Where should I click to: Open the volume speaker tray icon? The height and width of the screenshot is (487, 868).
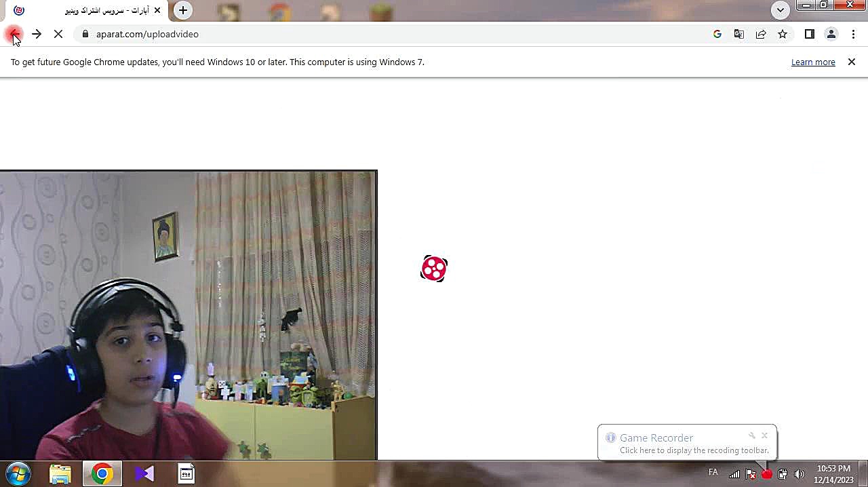pyautogui.click(x=799, y=474)
